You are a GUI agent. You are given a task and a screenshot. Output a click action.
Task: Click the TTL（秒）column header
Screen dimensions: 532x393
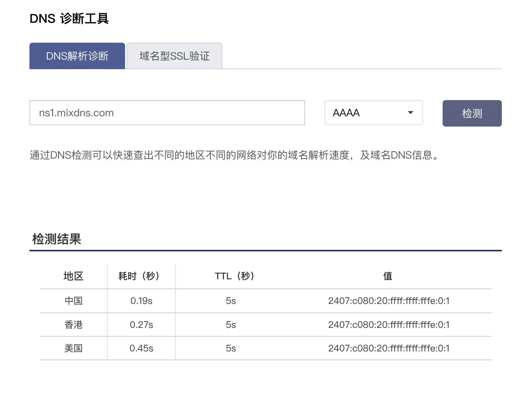pyautogui.click(x=235, y=276)
